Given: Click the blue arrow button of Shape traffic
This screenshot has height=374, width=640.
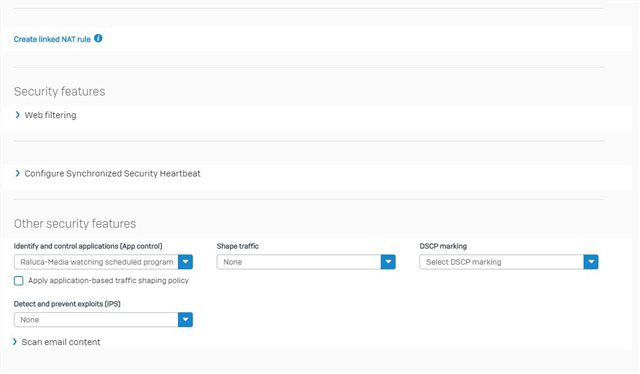Looking at the screenshot, I should point(388,262).
